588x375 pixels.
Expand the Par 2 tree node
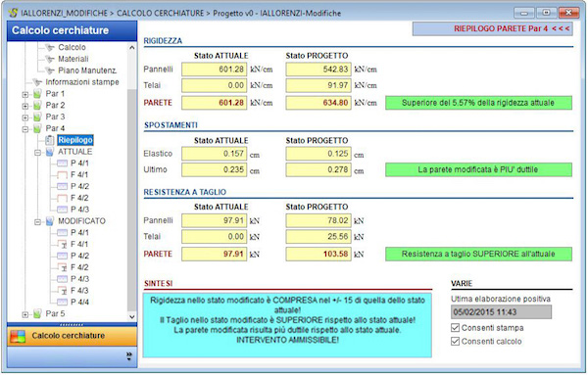[25, 106]
